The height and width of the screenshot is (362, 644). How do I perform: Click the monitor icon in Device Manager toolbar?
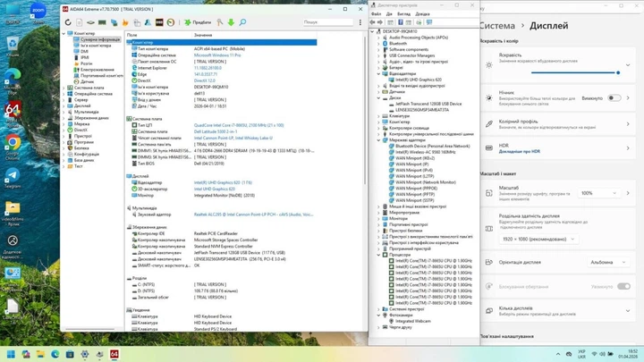point(429,22)
